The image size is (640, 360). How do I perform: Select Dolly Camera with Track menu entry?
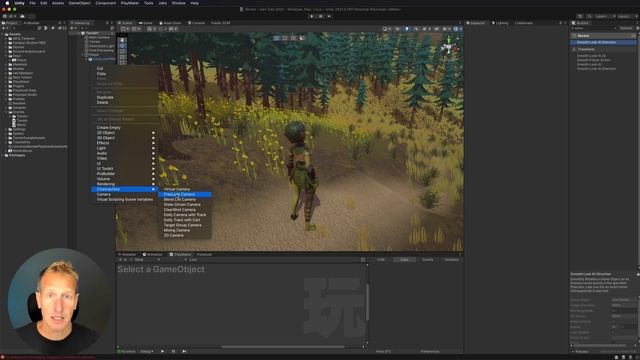tap(184, 215)
